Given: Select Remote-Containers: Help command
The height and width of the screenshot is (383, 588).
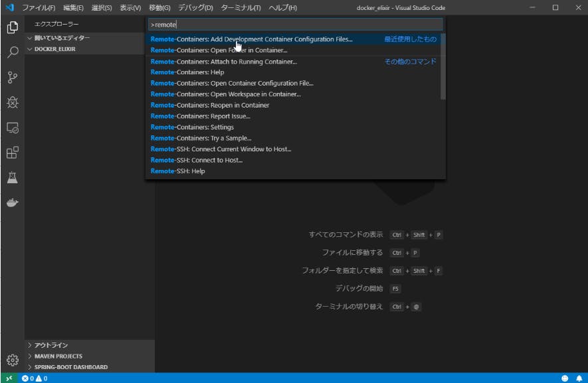Looking at the screenshot, I should click(x=293, y=72).
